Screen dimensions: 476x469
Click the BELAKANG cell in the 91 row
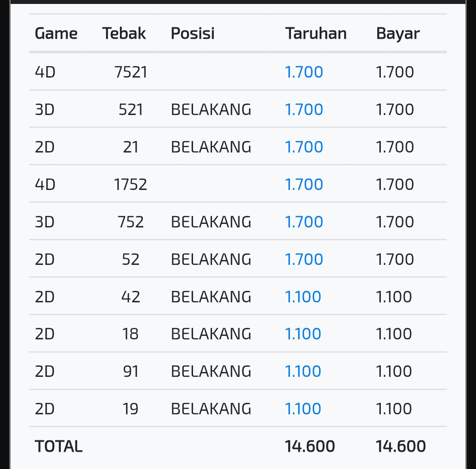[x=211, y=372]
